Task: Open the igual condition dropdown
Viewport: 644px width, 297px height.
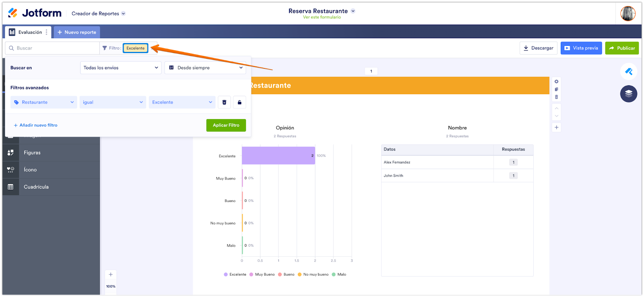Action: (113, 102)
